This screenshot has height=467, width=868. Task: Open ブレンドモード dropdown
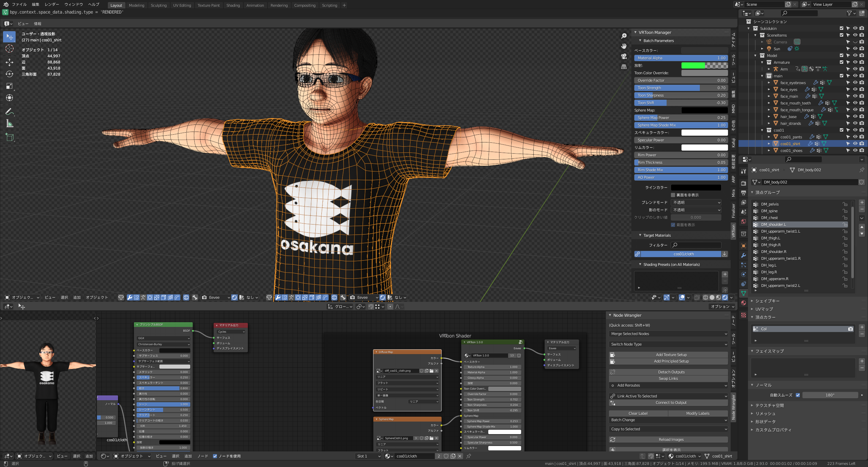[696, 202]
